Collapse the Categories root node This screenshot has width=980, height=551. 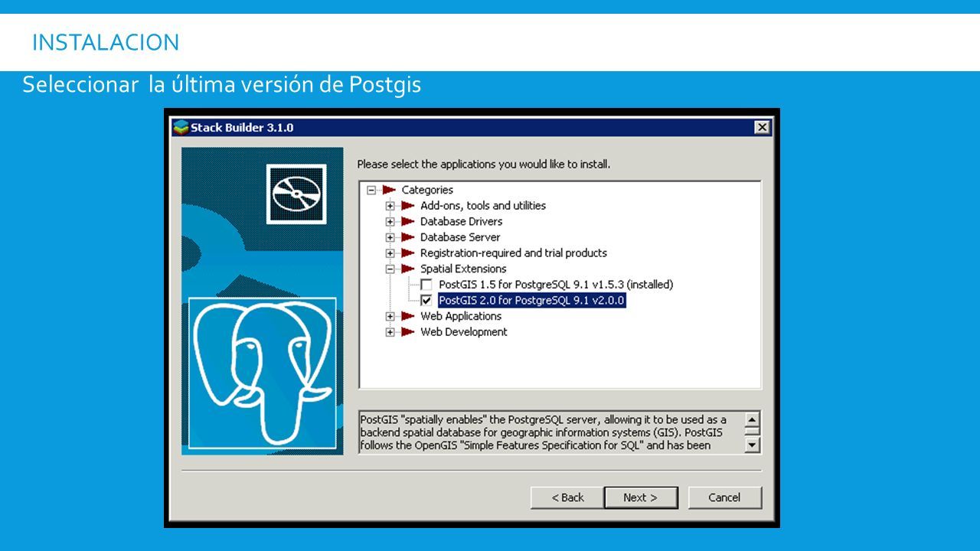point(371,190)
